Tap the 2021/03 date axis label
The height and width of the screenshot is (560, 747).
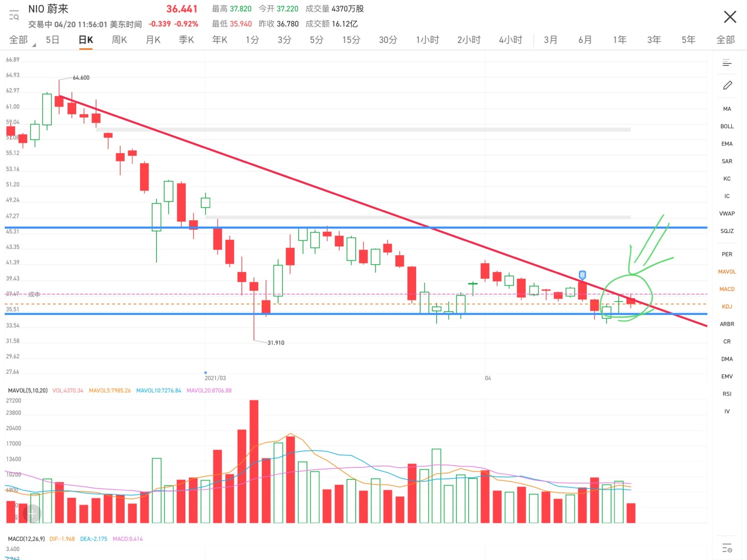pyautogui.click(x=215, y=378)
